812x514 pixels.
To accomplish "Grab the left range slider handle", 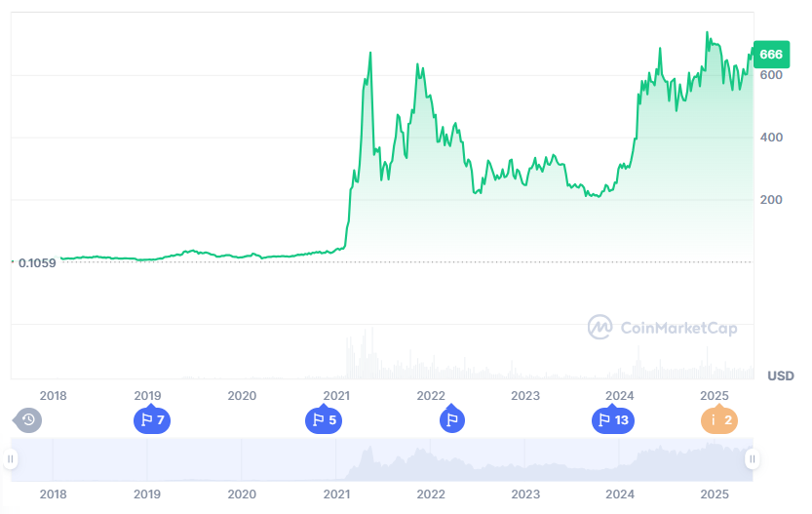I will pos(11,458).
